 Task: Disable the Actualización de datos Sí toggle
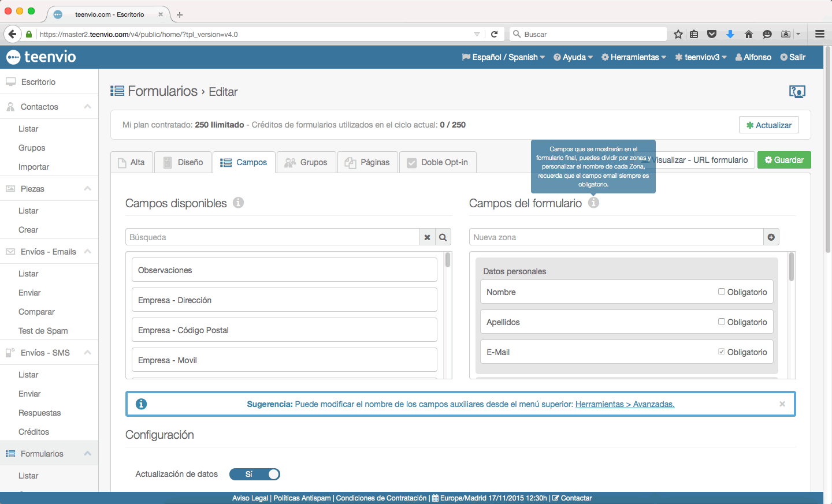(255, 474)
